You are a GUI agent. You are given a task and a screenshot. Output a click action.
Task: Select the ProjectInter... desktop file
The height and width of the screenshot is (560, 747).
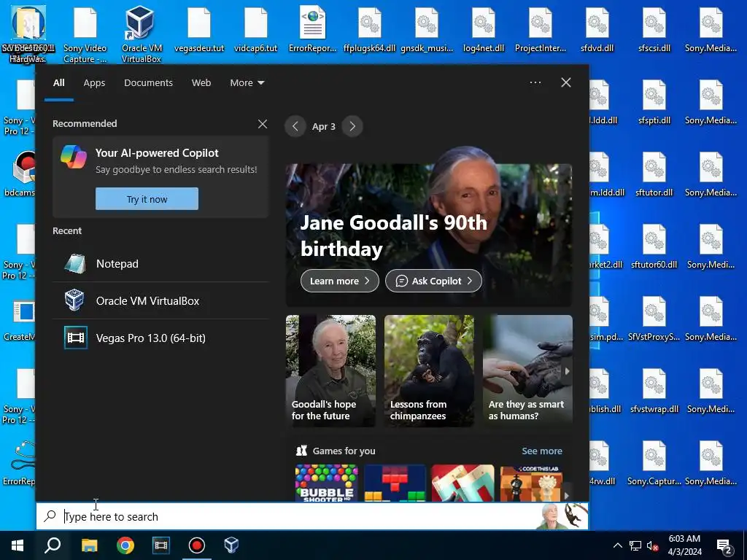[x=541, y=29]
